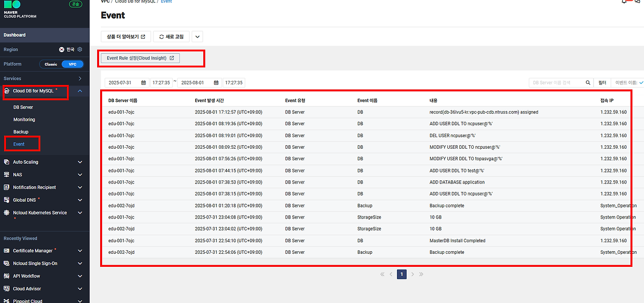Click the 'MODIFY USER DDL TO topasvga@'%'' cell
The height and width of the screenshot is (303, 644).
[x=466, y=159]
